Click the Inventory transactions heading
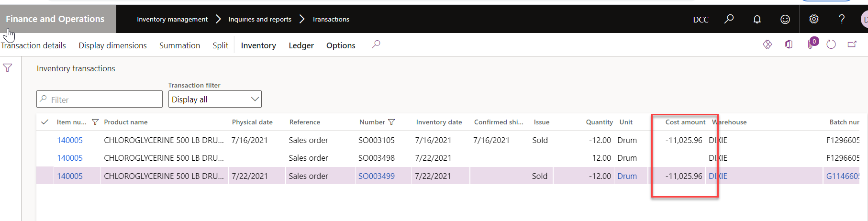 pyautogui.click(x=76, y=68)
